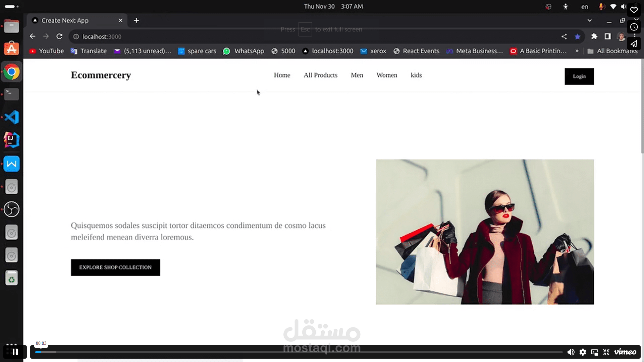Open the Chrome profile avatar

pyautogui.click(x=621, y=37)
